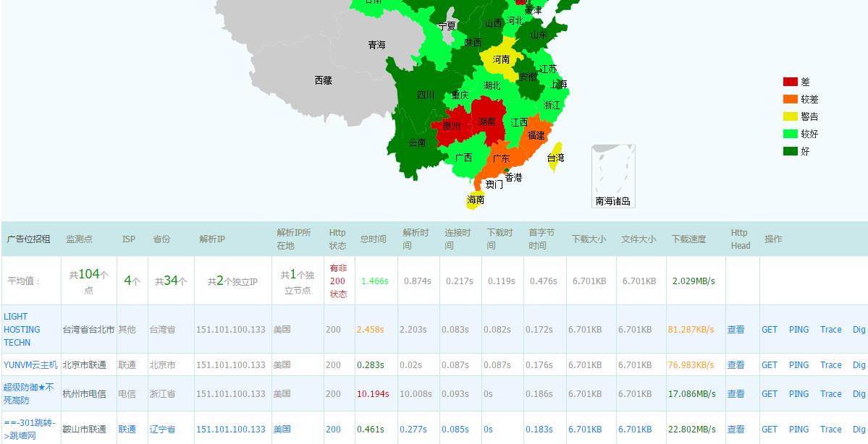Run Trace for 北京市联通 row
The width and height of the screenshot is (868, 444).
[831, 365]
